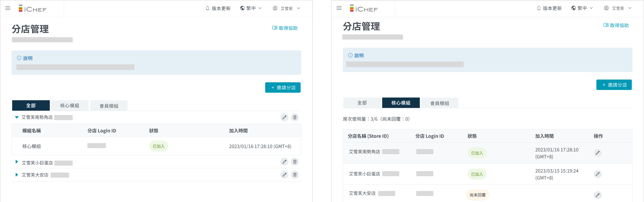Click the edit pencil in the 尚未回覆 row

tap(598, 195)
